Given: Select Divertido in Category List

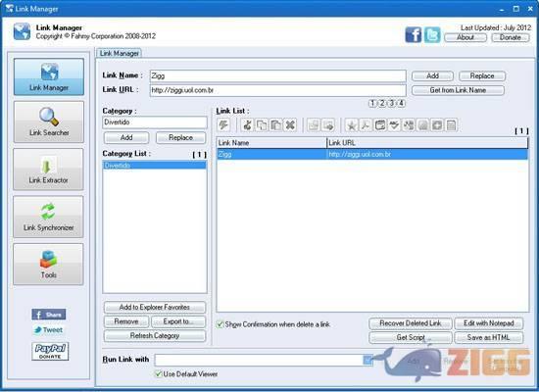Looking at the screenshot, I should click(x=155, y=166).
